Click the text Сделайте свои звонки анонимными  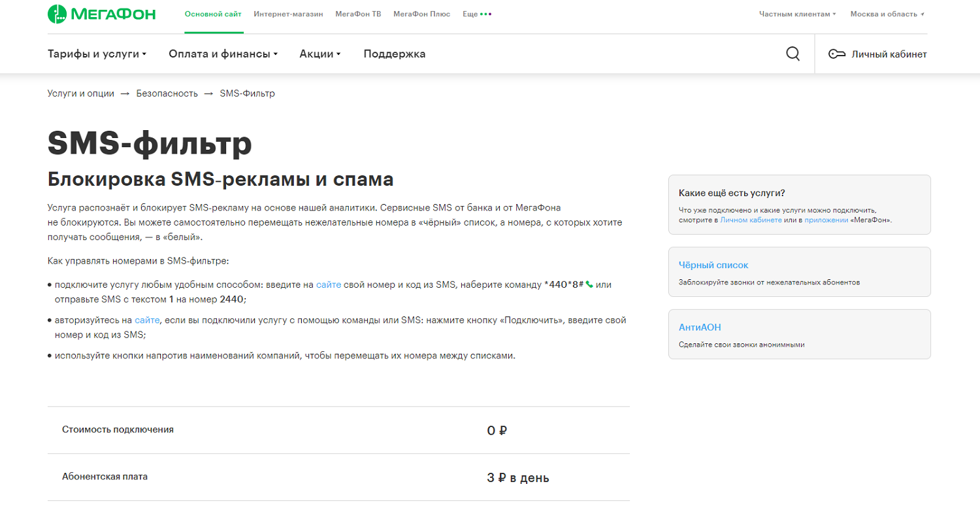(x=742, y=344)
